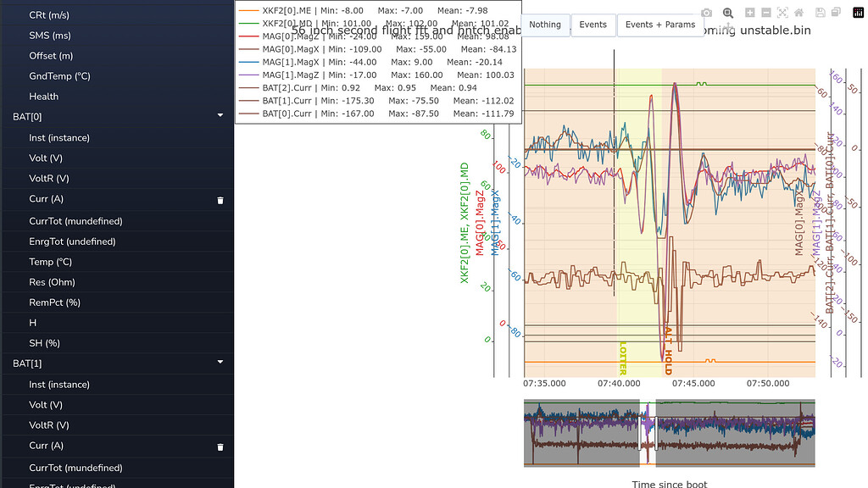Save the current plot with the floppy icon
Screen dimensions: 868x488
(x=820, y=13)
